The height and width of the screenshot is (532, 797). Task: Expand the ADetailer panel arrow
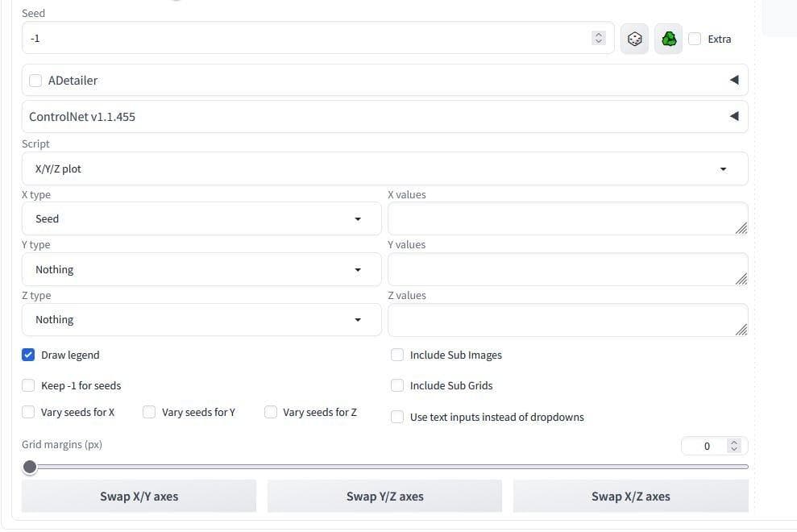click(x=733, y=80)
